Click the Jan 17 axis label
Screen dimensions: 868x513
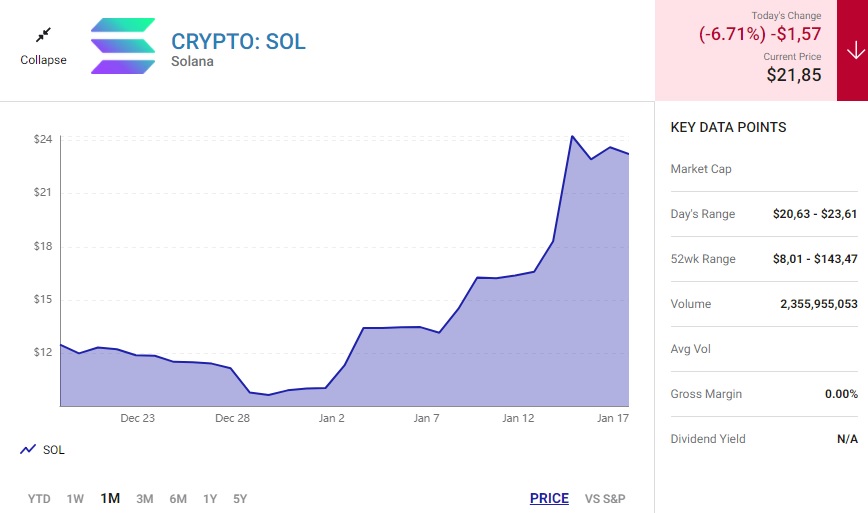[x=613, y=418]
